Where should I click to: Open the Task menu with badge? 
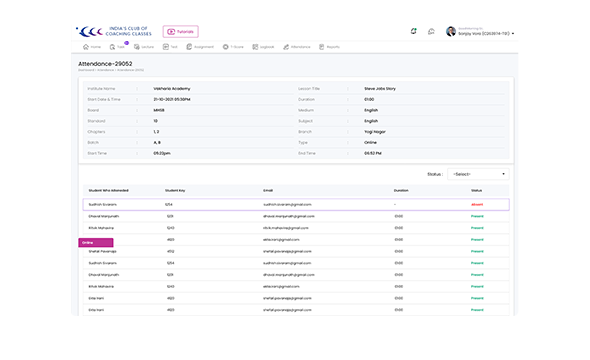(x=118, y=47)
